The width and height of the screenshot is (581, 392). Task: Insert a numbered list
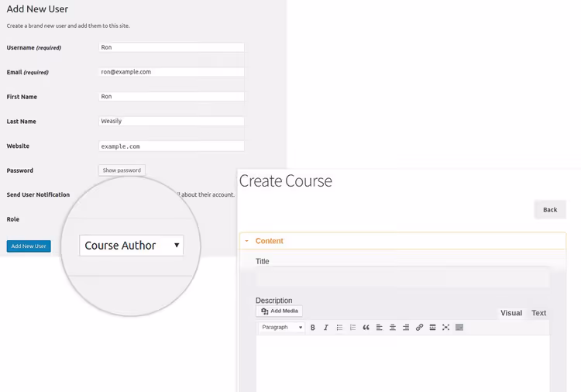click(352, 328)
